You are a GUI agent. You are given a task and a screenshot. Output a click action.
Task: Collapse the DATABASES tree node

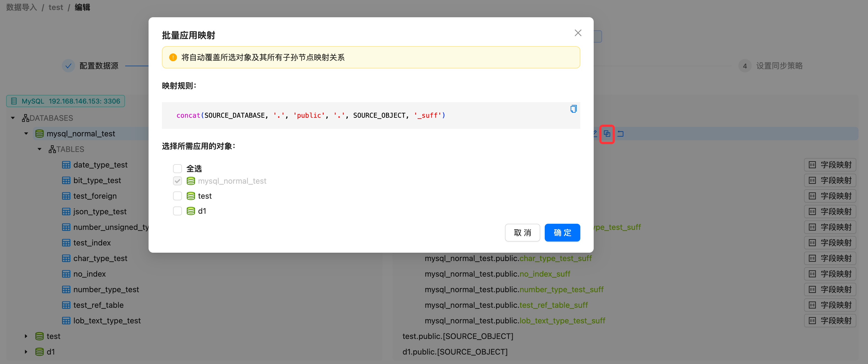(x=13, y=118)
